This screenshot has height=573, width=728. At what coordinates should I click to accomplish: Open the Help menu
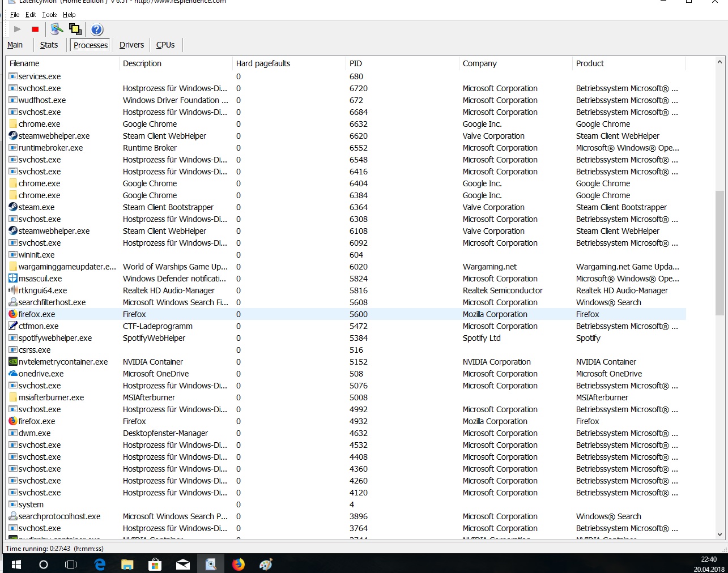coord(69,15)
